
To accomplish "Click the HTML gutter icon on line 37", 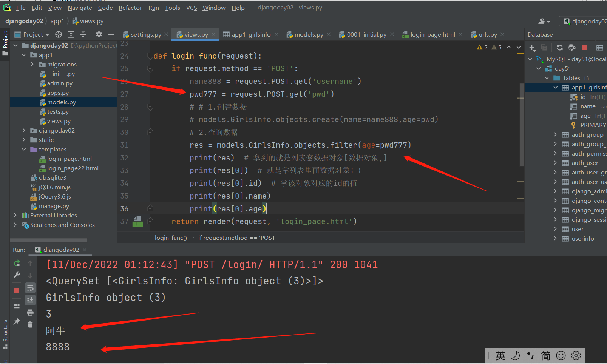I will point(137,221).
